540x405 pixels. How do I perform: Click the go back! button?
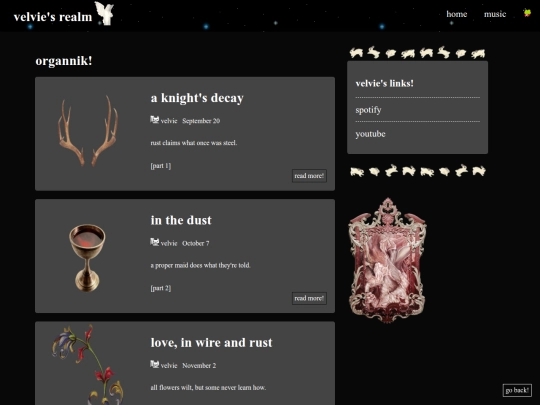click(517, 390)
